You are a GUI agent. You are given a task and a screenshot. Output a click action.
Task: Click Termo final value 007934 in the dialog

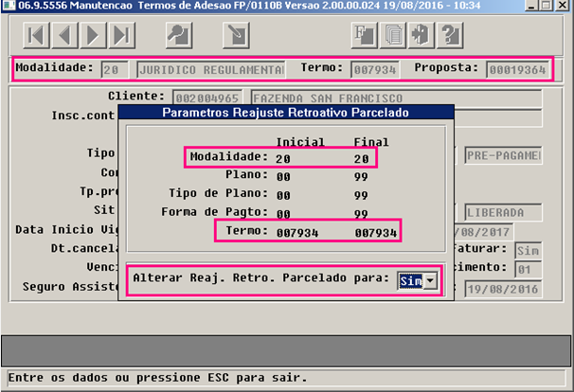(x=376, y=233)
